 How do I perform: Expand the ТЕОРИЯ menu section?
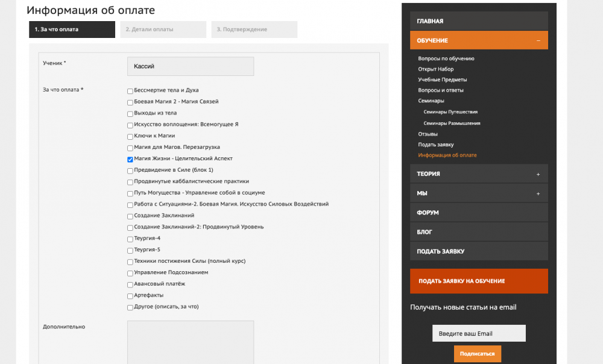pos(538,174)
